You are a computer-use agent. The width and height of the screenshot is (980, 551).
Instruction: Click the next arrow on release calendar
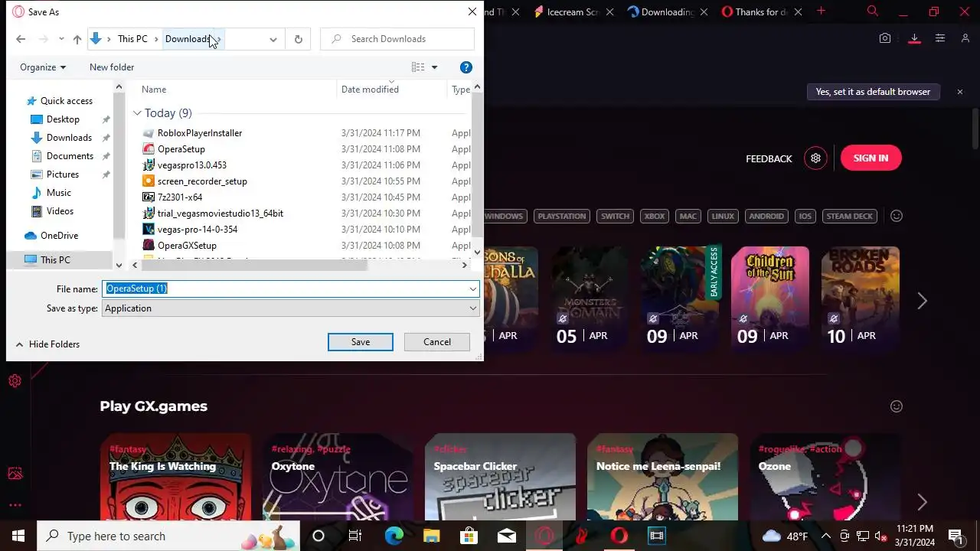pos(922,301)
